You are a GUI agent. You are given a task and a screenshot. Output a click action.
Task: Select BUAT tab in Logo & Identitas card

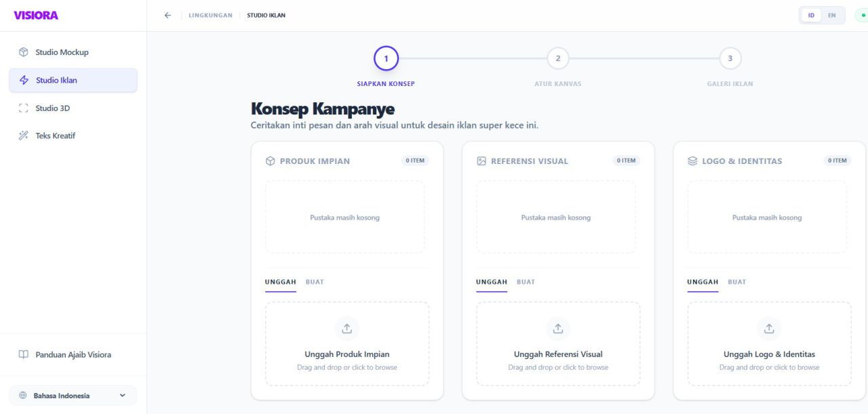(x=737, y=282)
